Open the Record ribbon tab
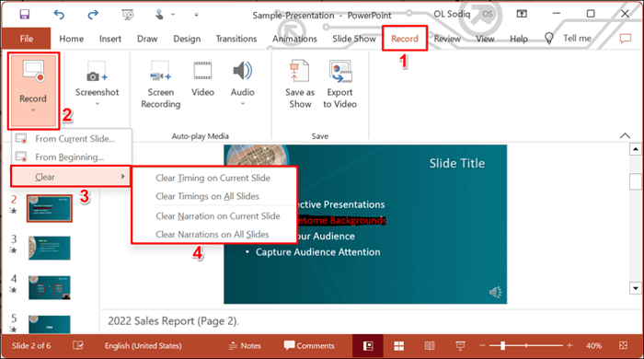Viewport: 644px width, 359px height. pyautogui.click(x=405, y=39)
